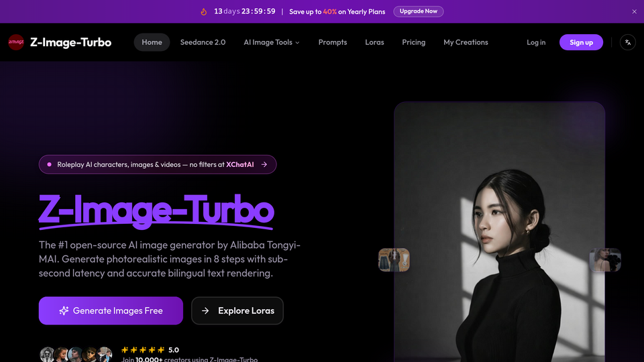Click Generate Images Free button
This screenshot has height=362, width=644.
(111, 310)
